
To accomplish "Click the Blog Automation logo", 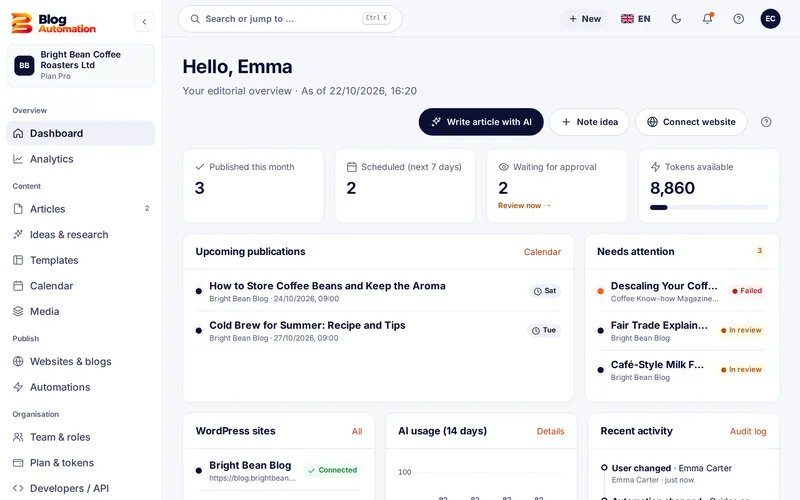I will point(53,23).
